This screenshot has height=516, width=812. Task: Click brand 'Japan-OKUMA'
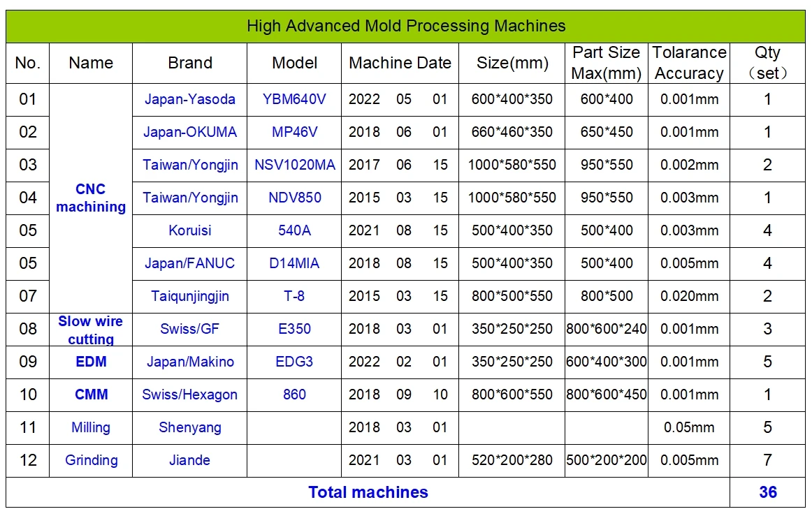(x=190, y=133)
